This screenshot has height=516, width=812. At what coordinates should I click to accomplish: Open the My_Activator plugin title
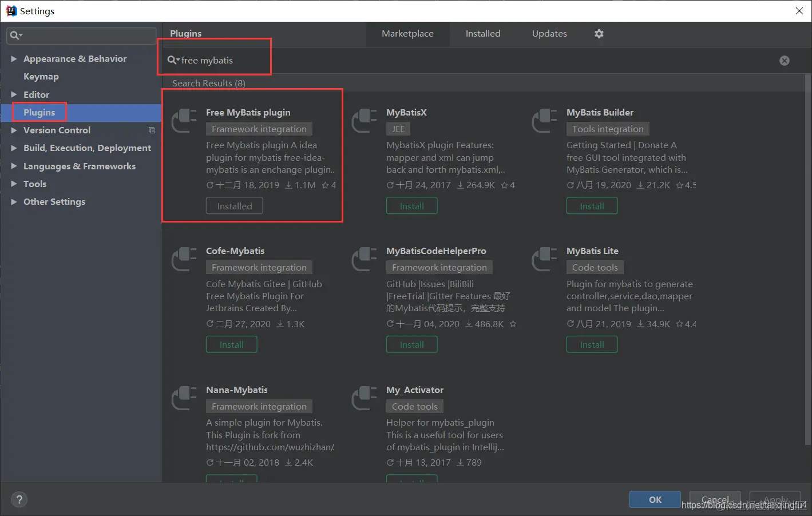(415, 390)
